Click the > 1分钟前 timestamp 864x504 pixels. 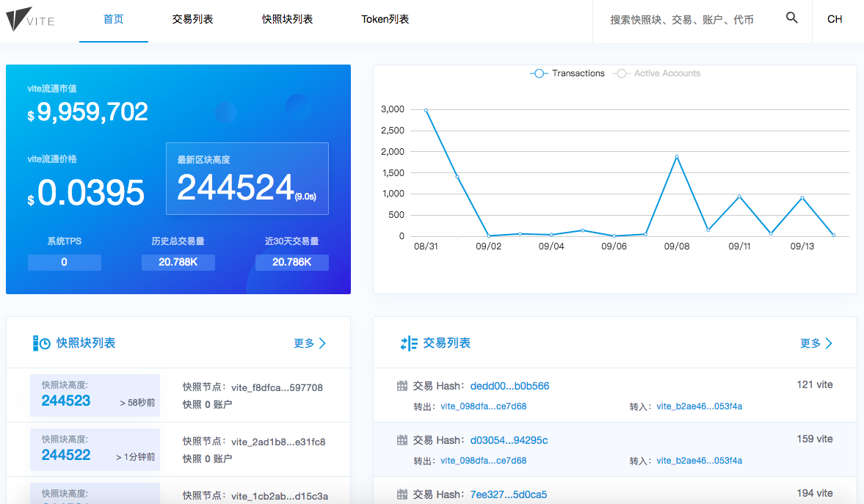(x=136, y=456)
